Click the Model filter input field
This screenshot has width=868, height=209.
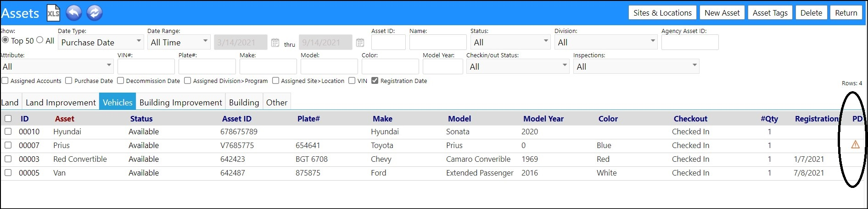329,66
